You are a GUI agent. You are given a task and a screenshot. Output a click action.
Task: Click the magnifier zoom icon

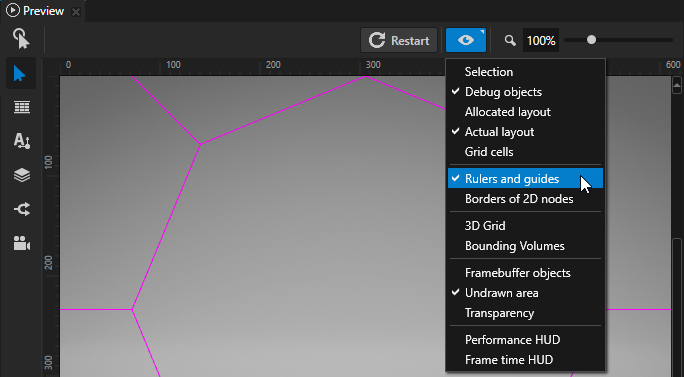point(510,41)
